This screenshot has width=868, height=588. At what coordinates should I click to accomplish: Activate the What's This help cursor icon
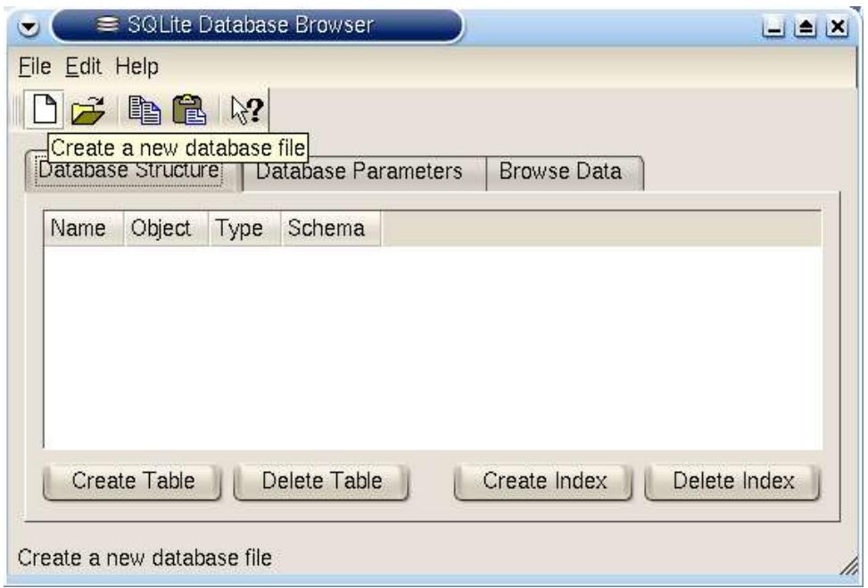click(x=247, y=110)
